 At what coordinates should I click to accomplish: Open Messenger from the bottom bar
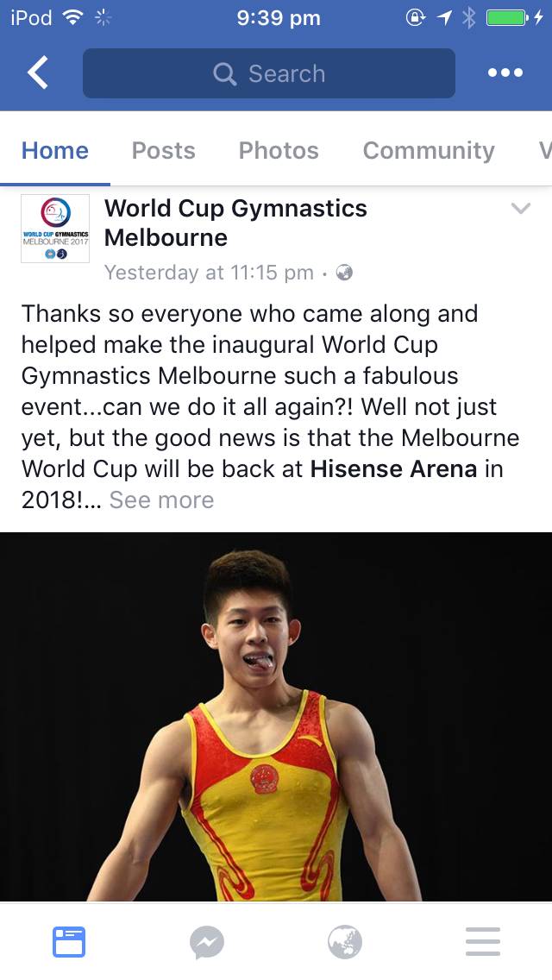click(x=207, y=942)
